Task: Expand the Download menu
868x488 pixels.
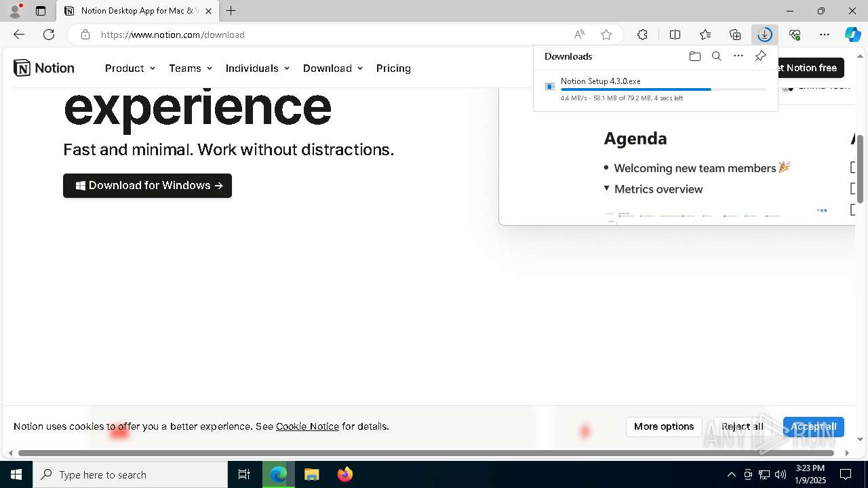Action: 333,68
